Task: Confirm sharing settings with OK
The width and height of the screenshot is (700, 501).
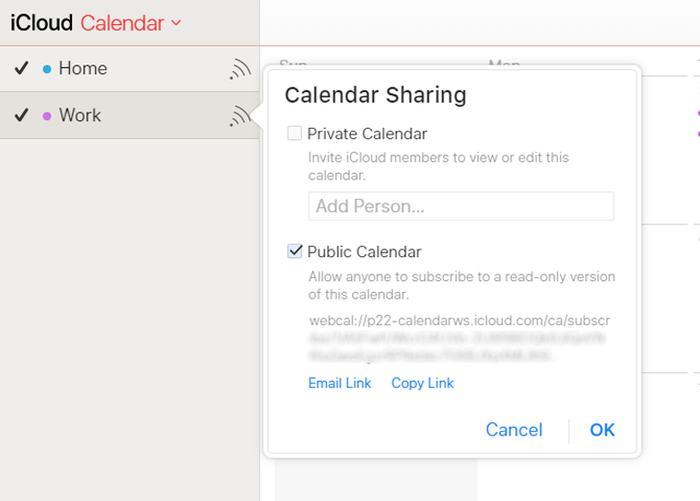Action: pyautogui.click(x=602, y=430)
